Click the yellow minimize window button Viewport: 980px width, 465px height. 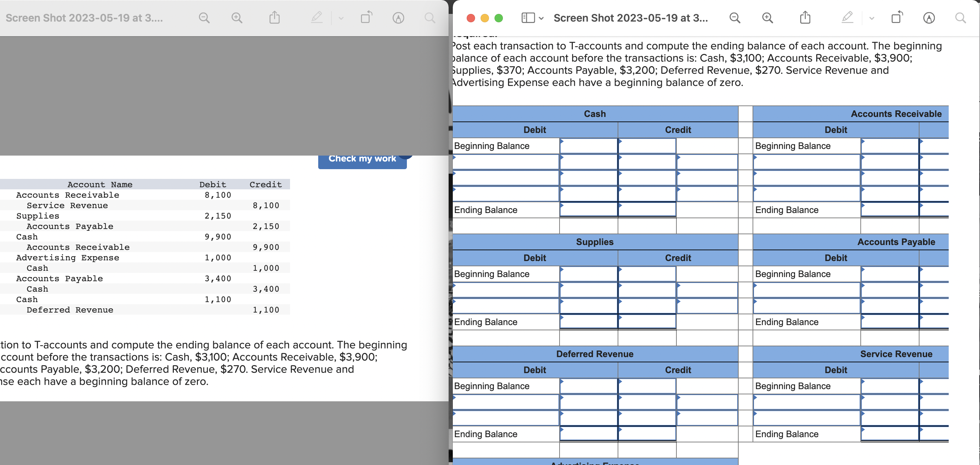pos(485,18)
